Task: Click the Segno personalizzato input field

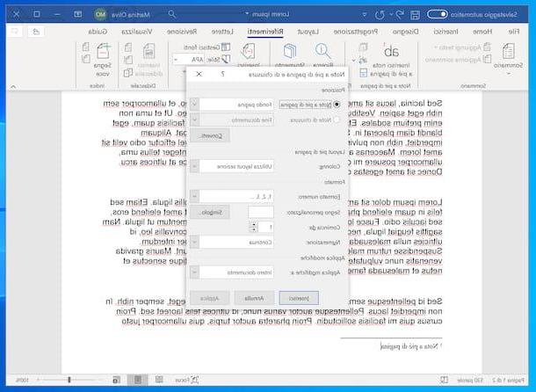Action: [261, 212]
